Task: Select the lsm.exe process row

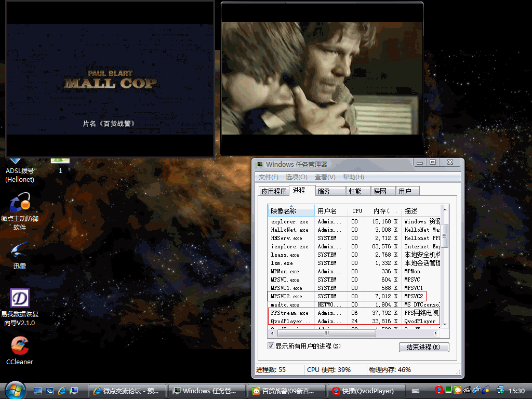Action: tap(354, 263)
